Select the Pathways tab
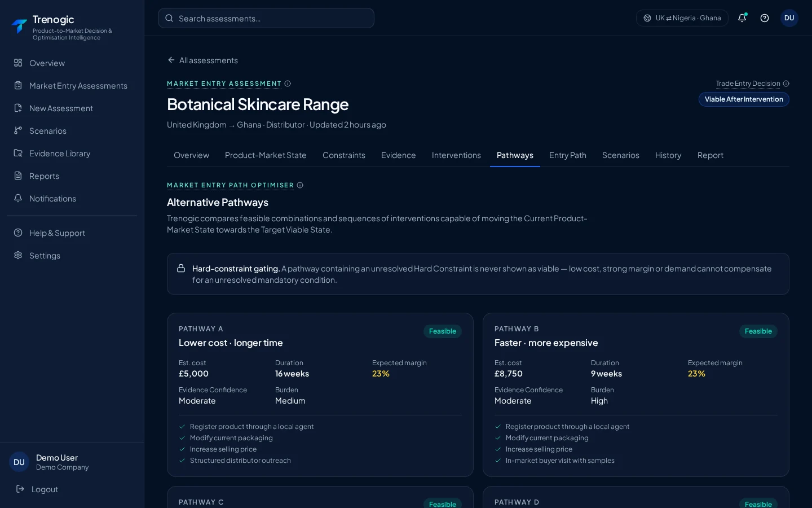The image size is (812, 508). pos(515,155)
